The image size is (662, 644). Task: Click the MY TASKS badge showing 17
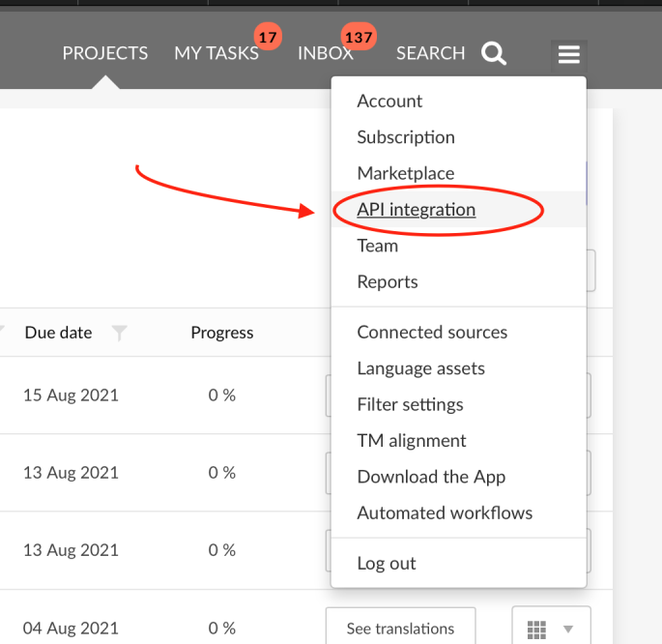click(x=268, y=37)
